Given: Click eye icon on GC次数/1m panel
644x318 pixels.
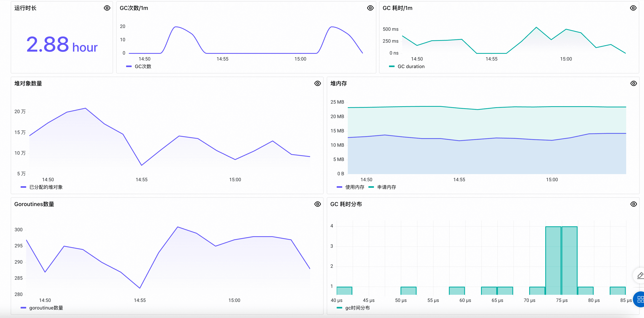Looking at the screenshot, I should pyautogui.click(x=370, y=8).
